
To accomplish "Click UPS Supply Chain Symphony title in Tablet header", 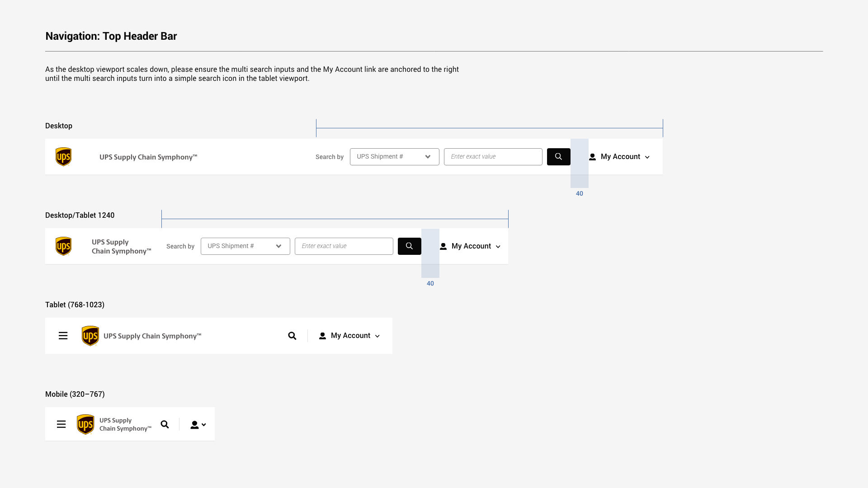I will coord(152,336).
